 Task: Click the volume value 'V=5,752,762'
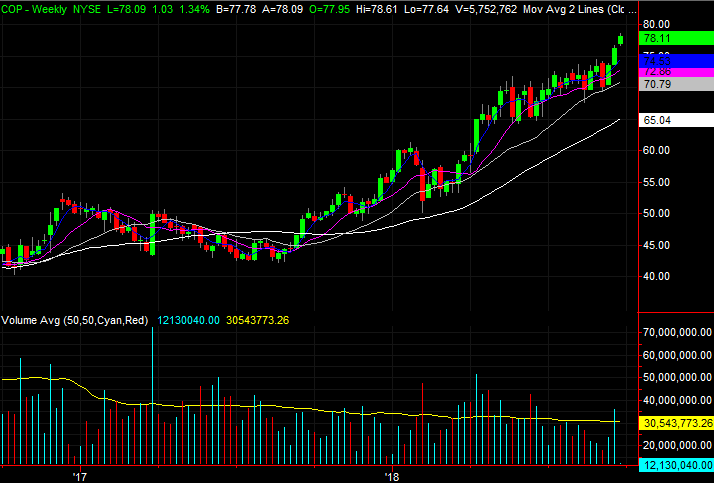tap(486, 9)
